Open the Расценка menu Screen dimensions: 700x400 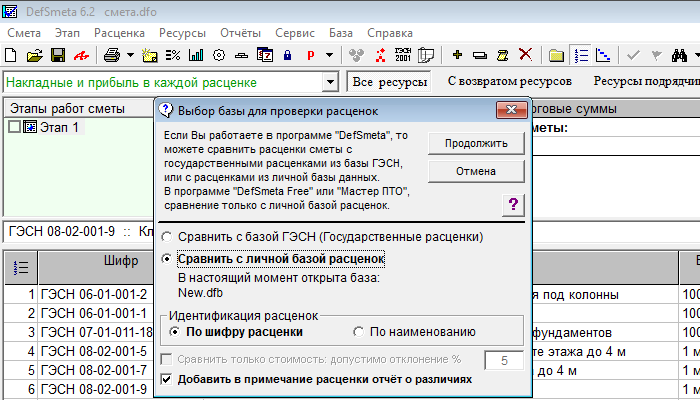119,32
